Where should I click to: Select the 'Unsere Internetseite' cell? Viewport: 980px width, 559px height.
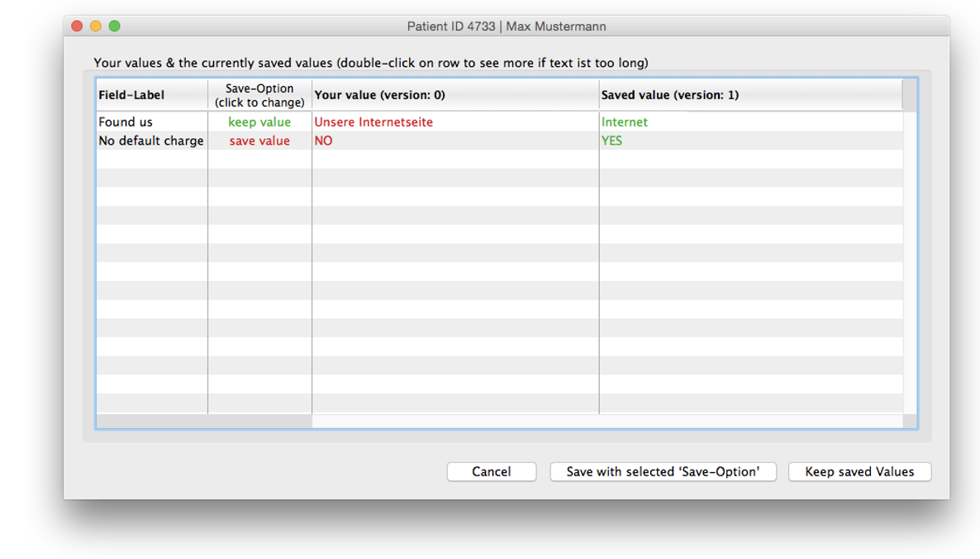(373, 122)
